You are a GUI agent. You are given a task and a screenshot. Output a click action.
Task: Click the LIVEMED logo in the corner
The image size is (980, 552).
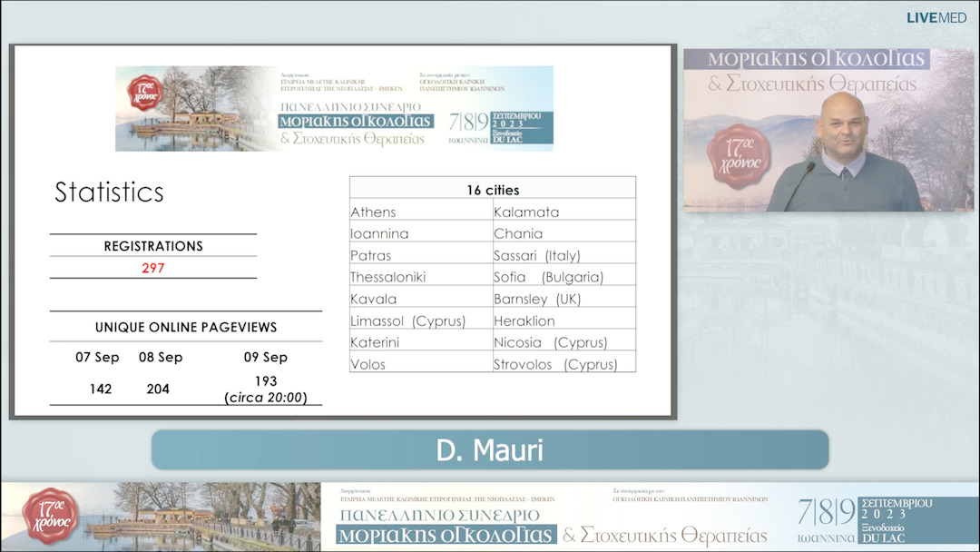(x=936, y=18)
